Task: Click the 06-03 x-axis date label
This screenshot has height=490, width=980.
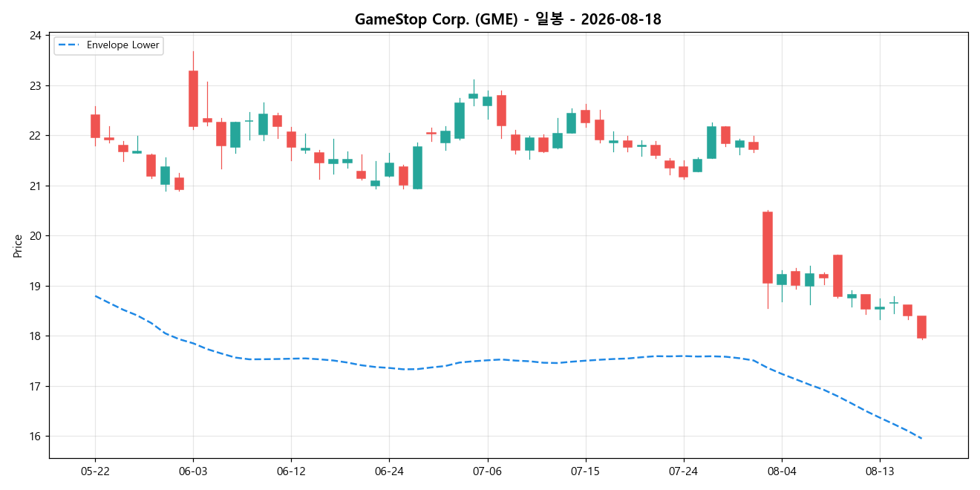Action: (x=193, y=471)
